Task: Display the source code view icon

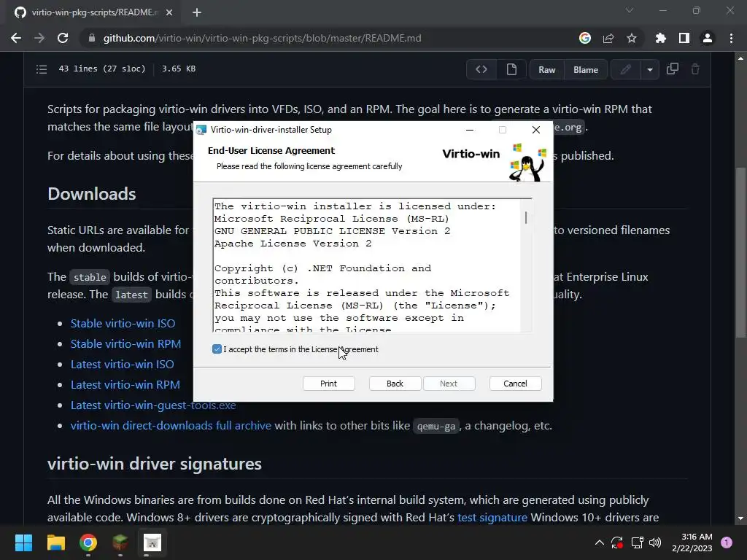Action: (x=481, y=69)
